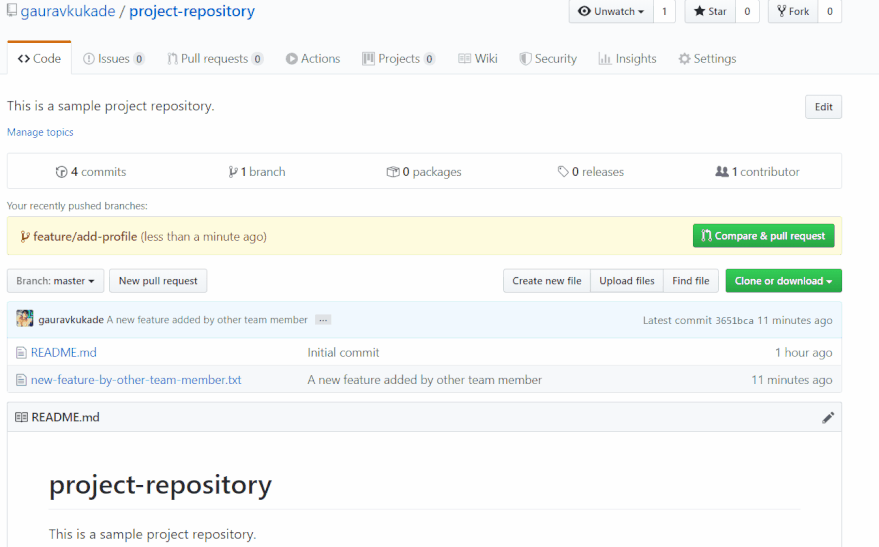Image resolution: width=879 pixels, height=547 pixels.
Task: Click the README heading project-repository
Action: pos(160,485)
